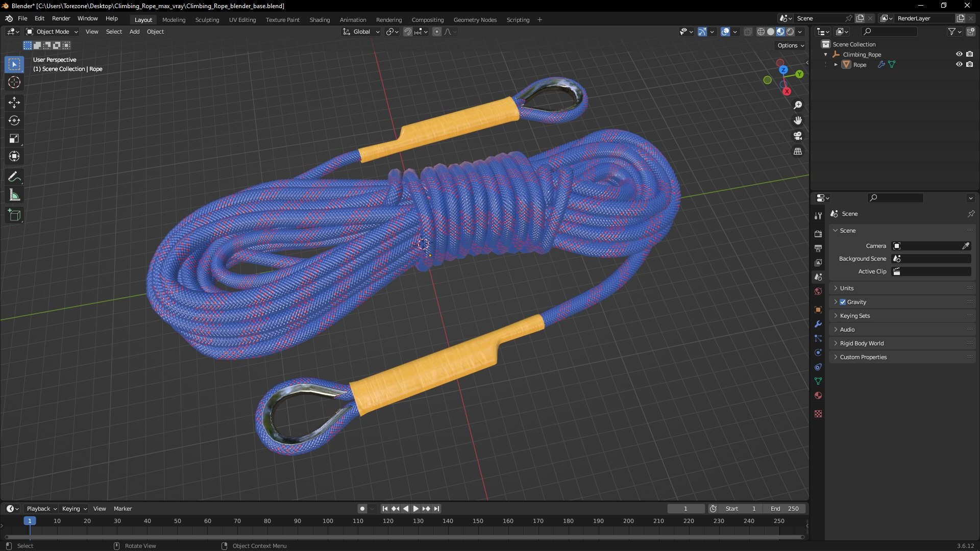Switch perspective/orthographic with the grid gizmo
Image resolution: width=980 pixels, height=551 pixels.
click(x=798, y=152)
